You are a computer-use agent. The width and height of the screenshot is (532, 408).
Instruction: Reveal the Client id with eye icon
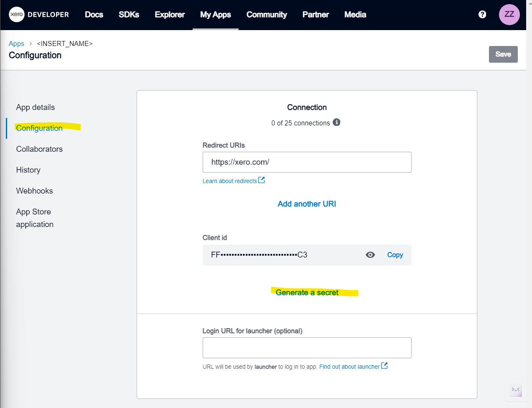tap(370, 255)
